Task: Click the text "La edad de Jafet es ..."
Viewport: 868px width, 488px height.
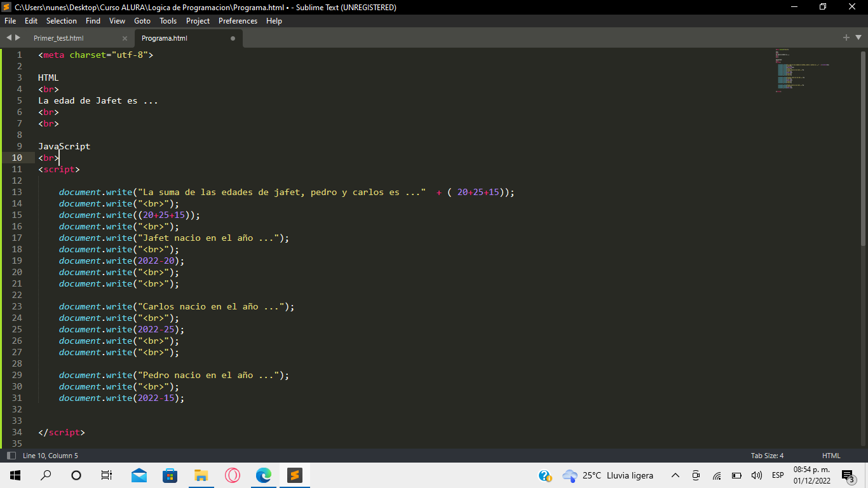Action: click(98, 100)
